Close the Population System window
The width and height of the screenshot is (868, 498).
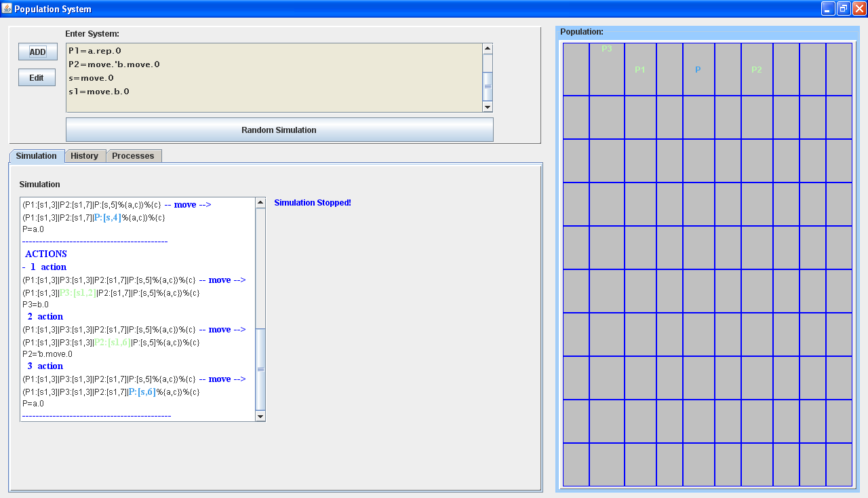pyautogui.click(x=859, y=9)
